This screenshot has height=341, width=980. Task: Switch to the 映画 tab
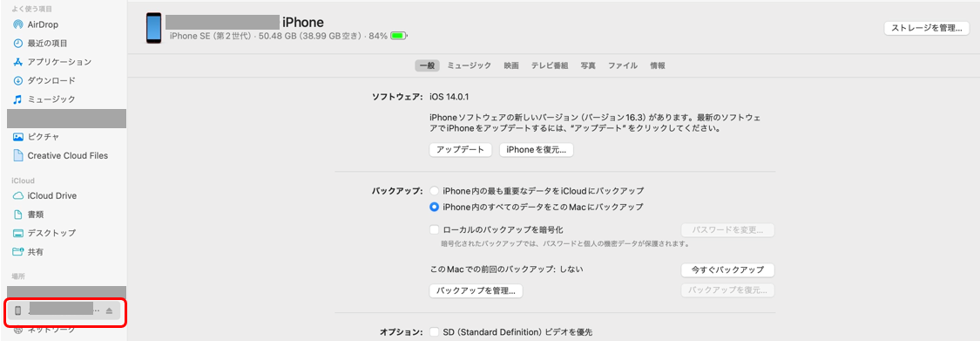[x=511, y=65]
